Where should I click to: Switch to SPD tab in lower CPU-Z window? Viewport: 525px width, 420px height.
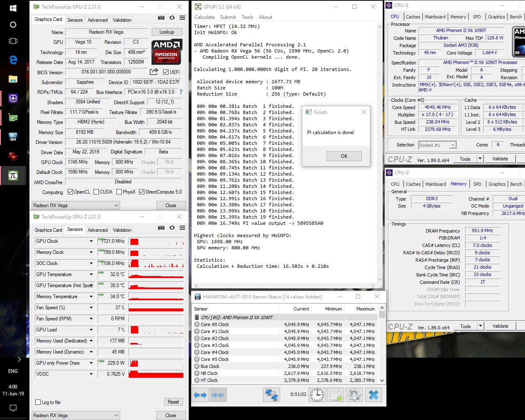point(477,184)
